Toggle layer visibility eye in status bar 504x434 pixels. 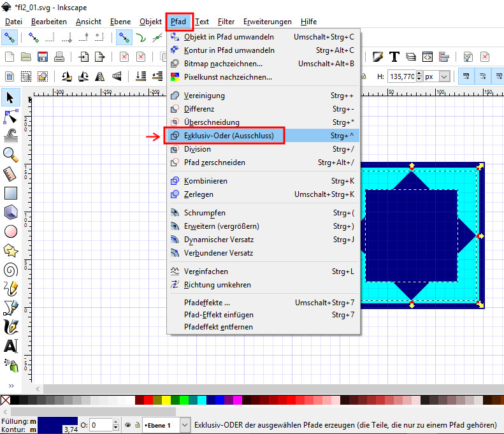(127, 424)
